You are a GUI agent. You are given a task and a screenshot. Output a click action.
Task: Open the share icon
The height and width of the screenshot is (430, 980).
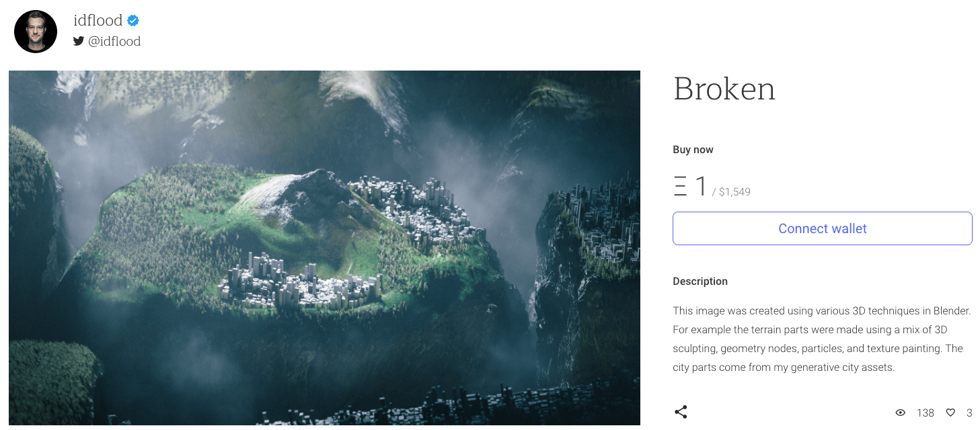click(x=681, y=412)
